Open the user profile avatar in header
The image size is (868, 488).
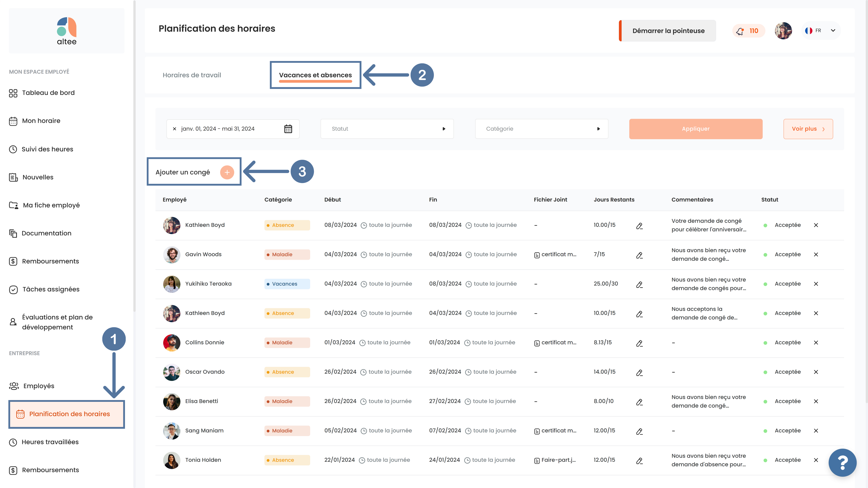783,31
